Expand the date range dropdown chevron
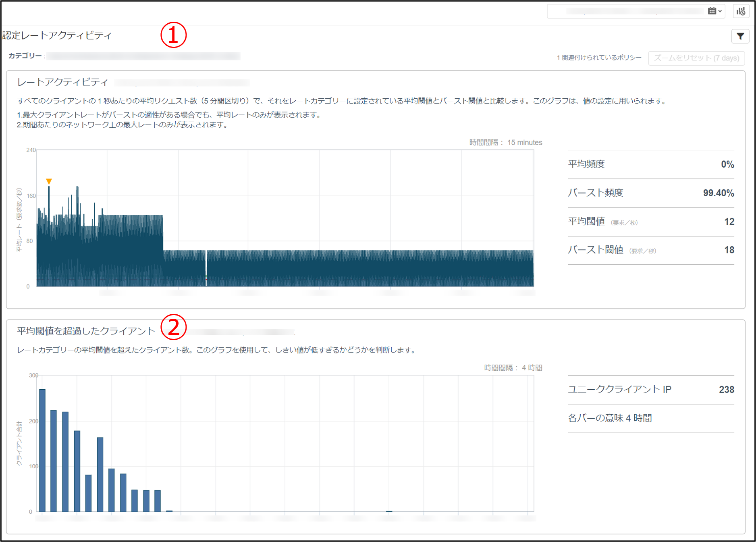756x542 pixels. coord(720,11)
